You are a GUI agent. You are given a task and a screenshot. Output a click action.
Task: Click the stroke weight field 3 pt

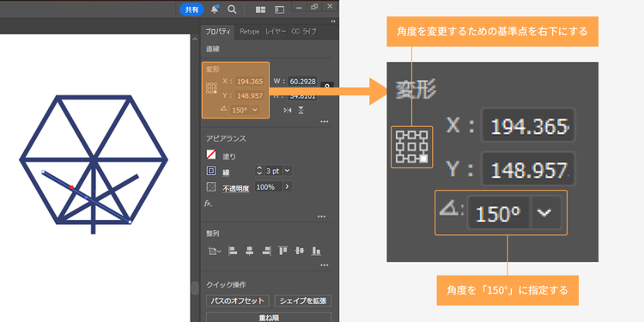(272, 171)
